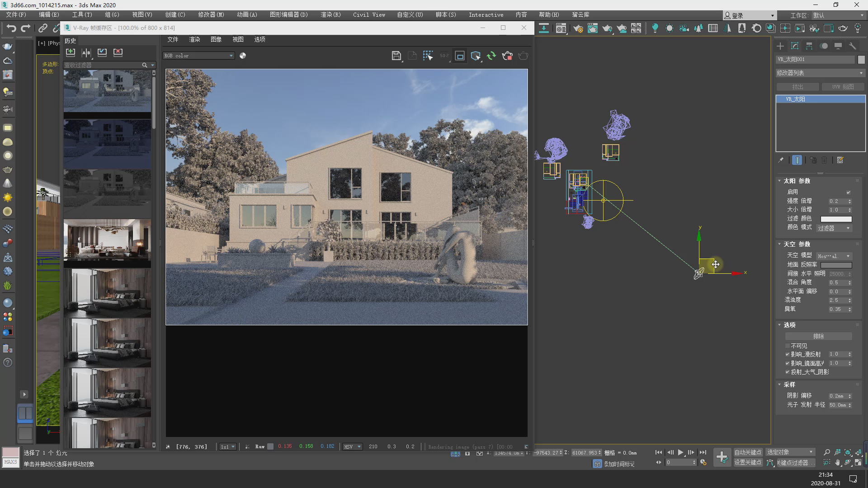Save image in V-Ray frame buffer
Screen dimensions: 868x488
point(396,56)
